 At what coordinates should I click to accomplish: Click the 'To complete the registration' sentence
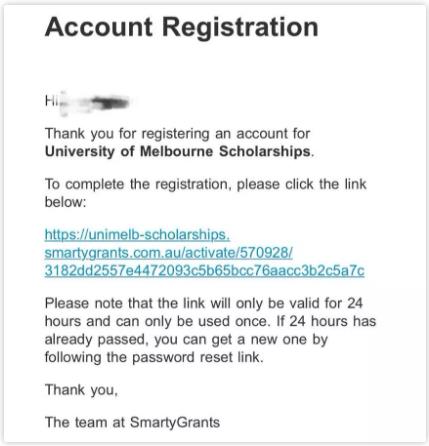coord(206,184)
